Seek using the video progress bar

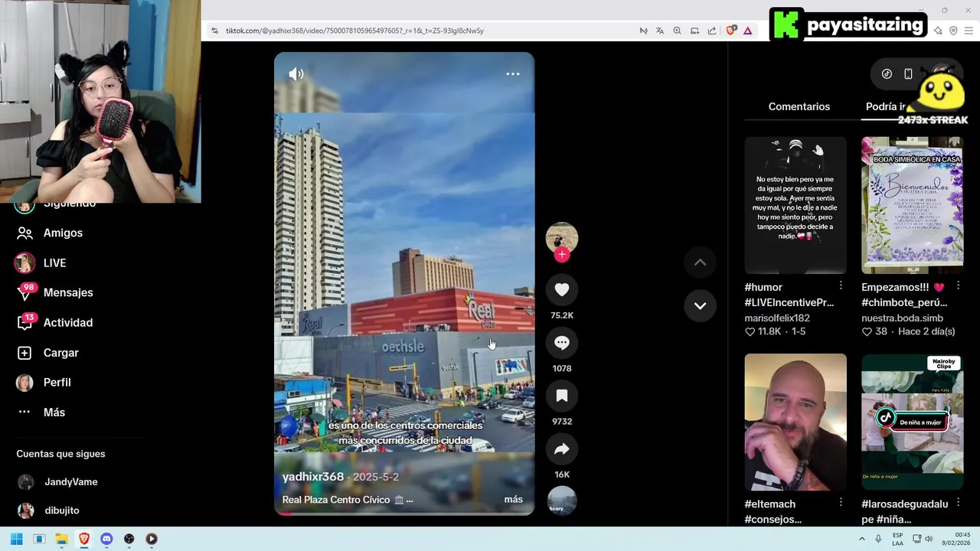click(404, 514)
